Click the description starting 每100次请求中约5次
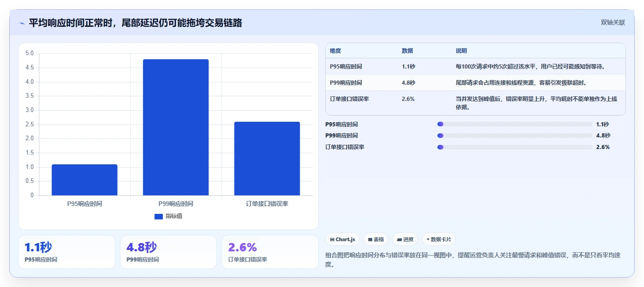Image resolution: width=644 pixels, height=287 pixels. tap(531, 67)
